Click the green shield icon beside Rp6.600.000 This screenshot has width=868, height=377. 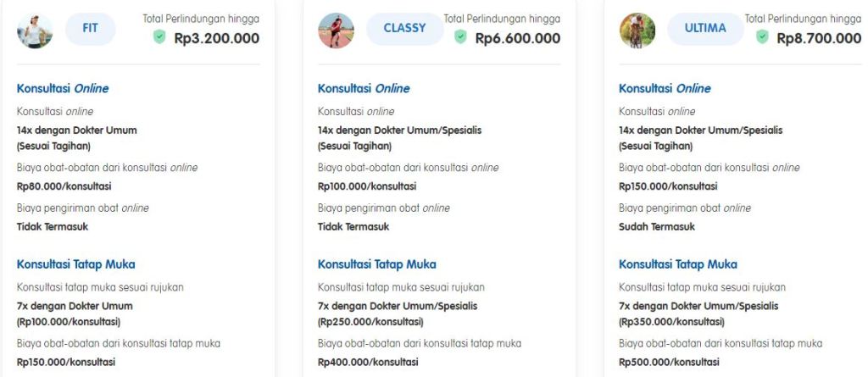pos(460,37)
